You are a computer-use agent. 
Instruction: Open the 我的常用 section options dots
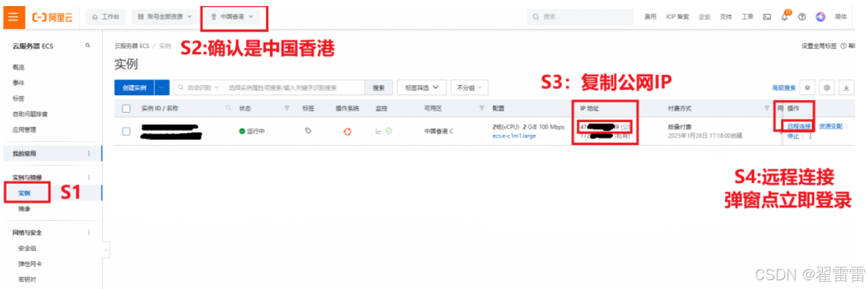[x=88, y=153]
